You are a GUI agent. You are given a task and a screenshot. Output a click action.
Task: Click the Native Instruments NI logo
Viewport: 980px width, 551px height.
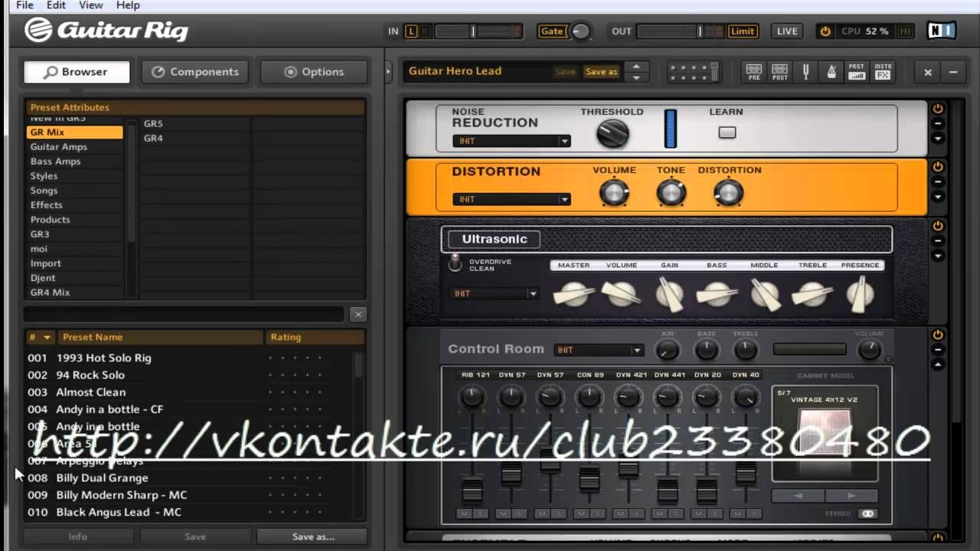pos(941,31)
